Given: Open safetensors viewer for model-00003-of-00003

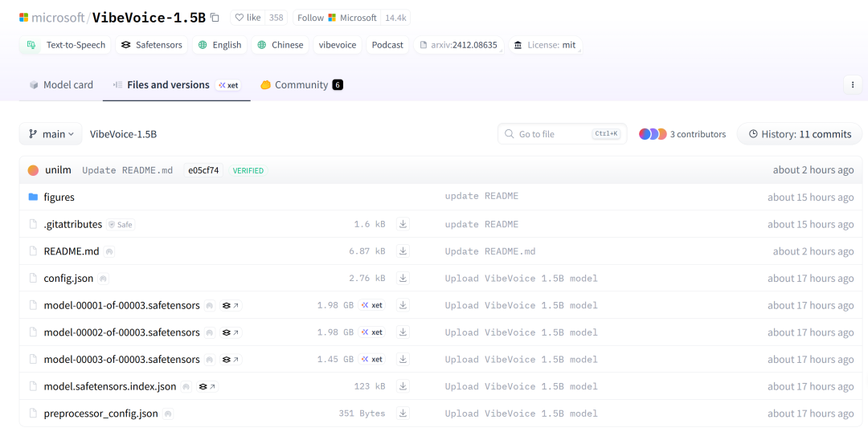Looking at the screenshot, I should (231, 360).
